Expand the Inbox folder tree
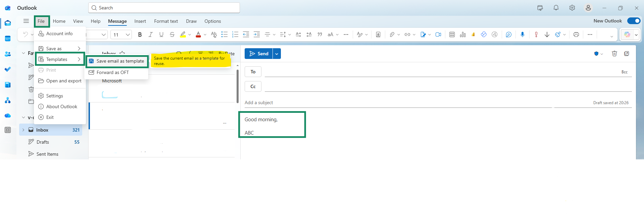644x217 pixels. [x=23, y=130]
